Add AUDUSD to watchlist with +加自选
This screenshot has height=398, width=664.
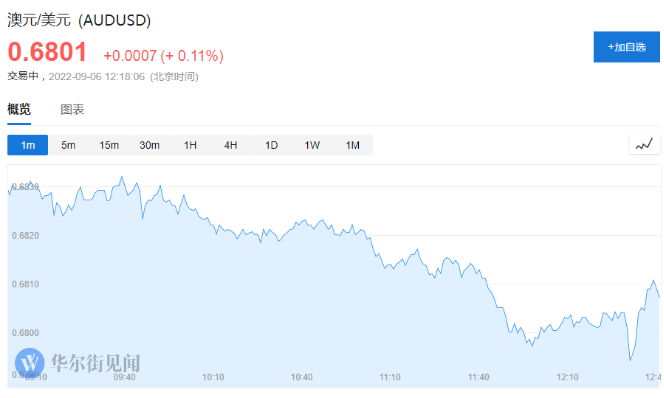[x=626, y=47]
